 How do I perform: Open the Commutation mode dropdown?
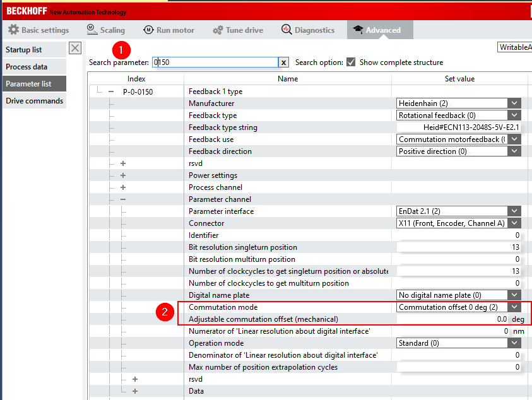click(515, 307)
